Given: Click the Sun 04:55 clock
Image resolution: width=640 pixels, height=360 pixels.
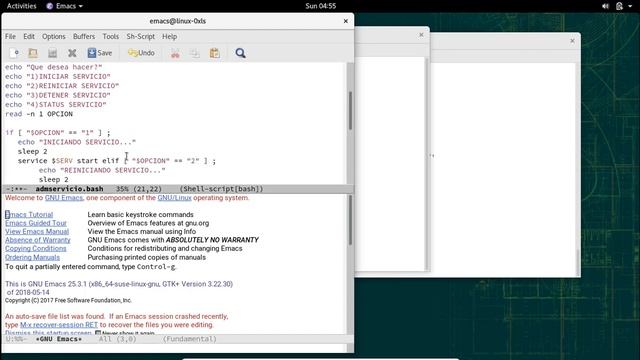Looking at the screenshot, I should (x=320, y=6).
